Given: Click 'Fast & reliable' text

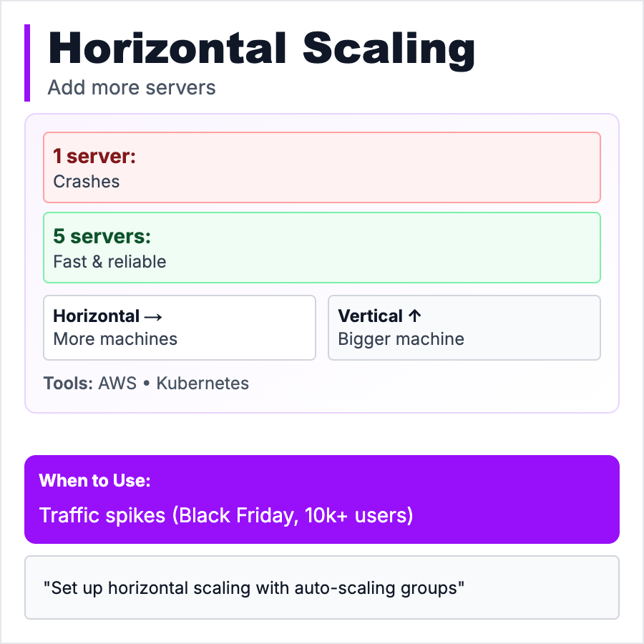Looking at the screenshot, I should 109,262.
